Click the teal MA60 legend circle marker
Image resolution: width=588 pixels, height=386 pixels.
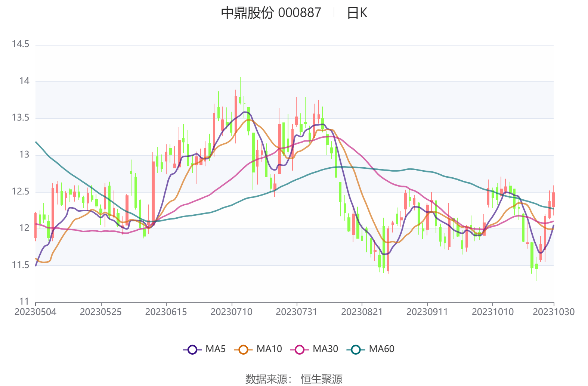tap(356, 349)
